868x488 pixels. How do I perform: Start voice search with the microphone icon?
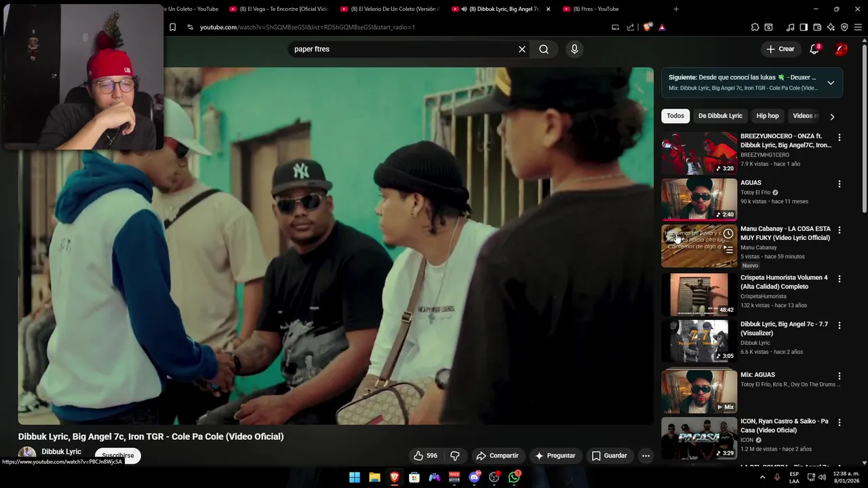[x=574, y=49]
